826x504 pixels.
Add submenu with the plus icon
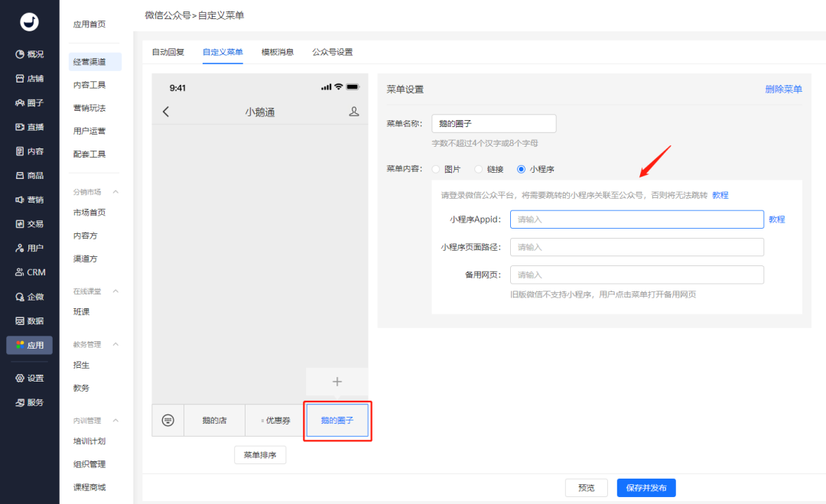tap(337, 382)
